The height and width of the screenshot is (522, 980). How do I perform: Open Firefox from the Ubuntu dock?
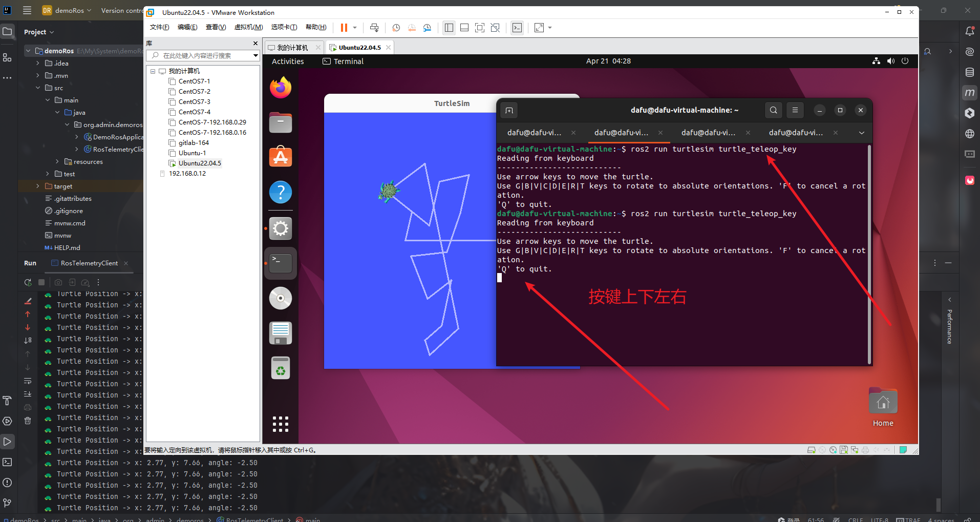[x=281, y=88]
